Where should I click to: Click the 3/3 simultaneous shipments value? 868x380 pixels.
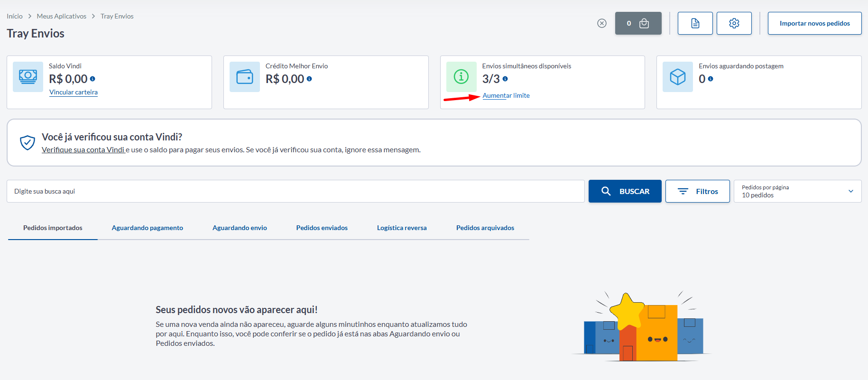pyautogui.click(x=491, y=79)
